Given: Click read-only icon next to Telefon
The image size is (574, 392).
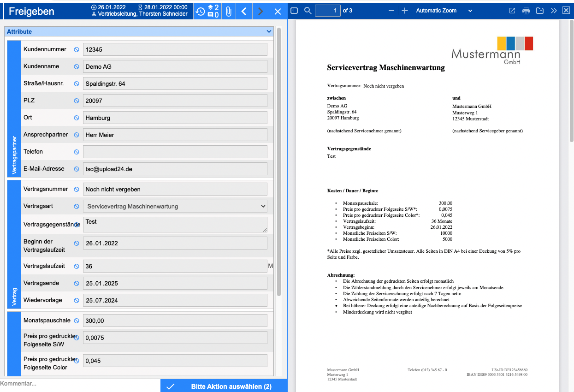Looking at the screenshot, I should point(77,152).
